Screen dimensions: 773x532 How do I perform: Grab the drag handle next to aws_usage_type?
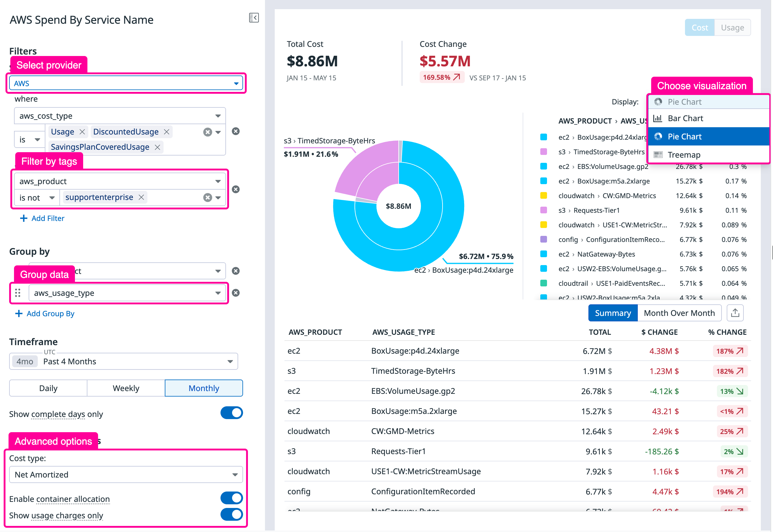coord(18,293)
